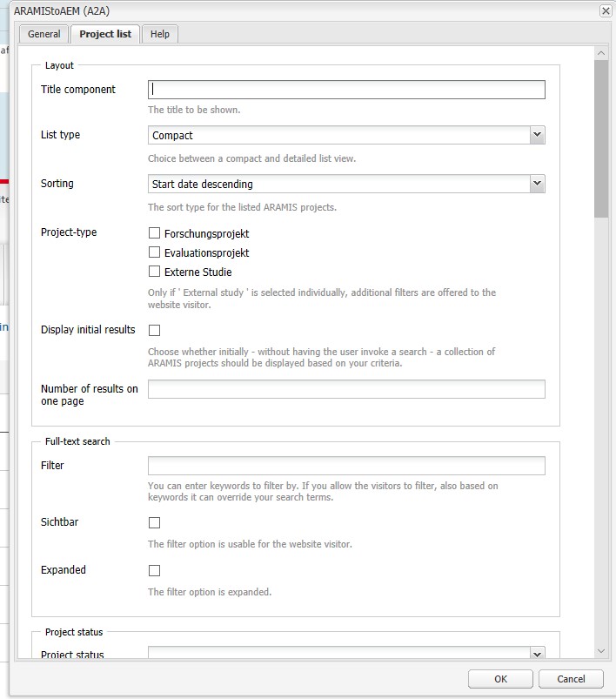The width and height of the screenshot is (616, 699).
Task: Toggle Display initial results checkbox
Action: [155, 330]
